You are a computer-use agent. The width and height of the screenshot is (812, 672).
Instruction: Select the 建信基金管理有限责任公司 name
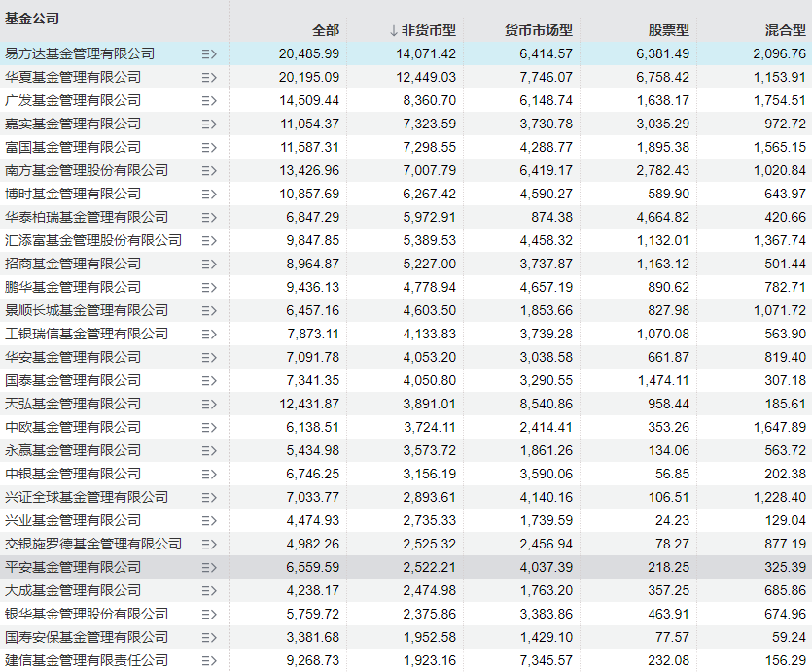pos(87,661)
